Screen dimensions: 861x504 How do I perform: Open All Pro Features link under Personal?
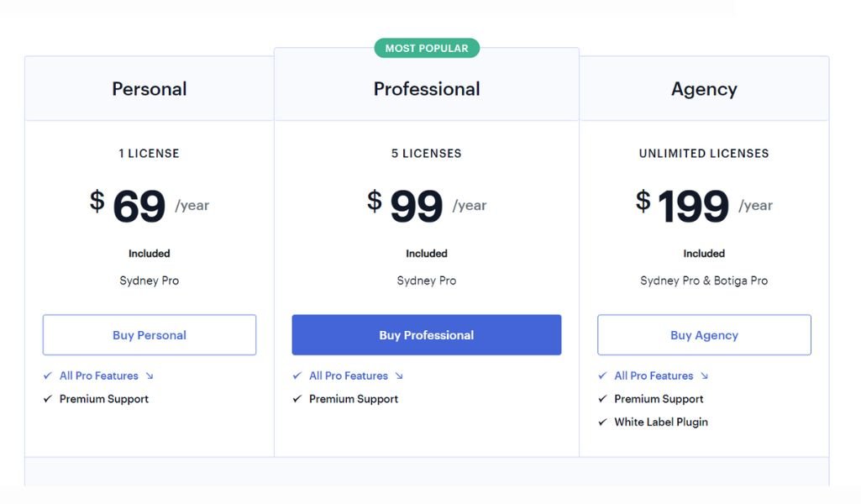click(99, 376)
